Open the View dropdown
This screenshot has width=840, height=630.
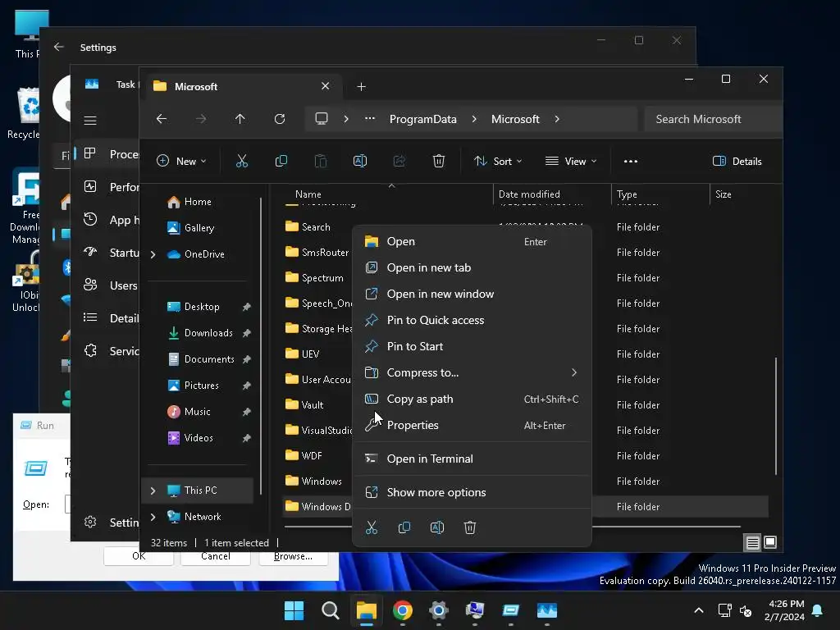tap(571, 162)
